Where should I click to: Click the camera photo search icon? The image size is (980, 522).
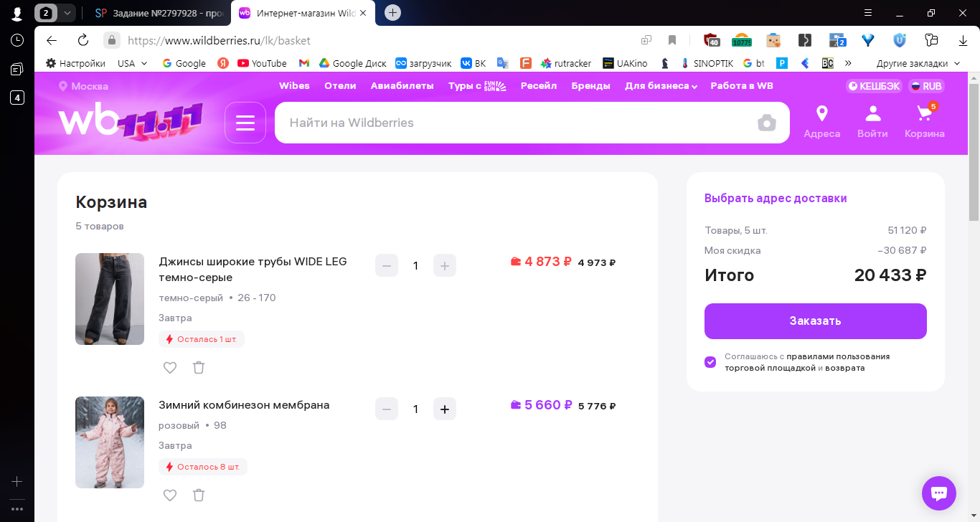pos(767,123)
